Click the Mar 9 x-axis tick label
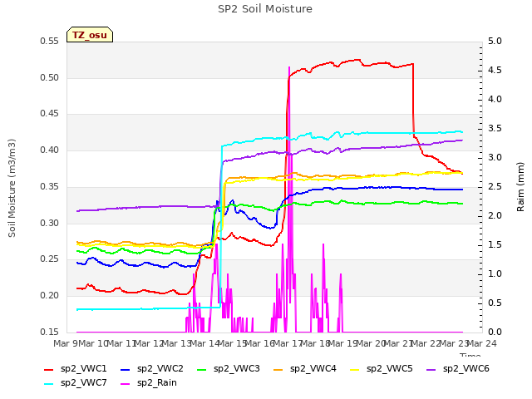Image resolution: width=532 pixels, height=399 pixels. (66, 343)
